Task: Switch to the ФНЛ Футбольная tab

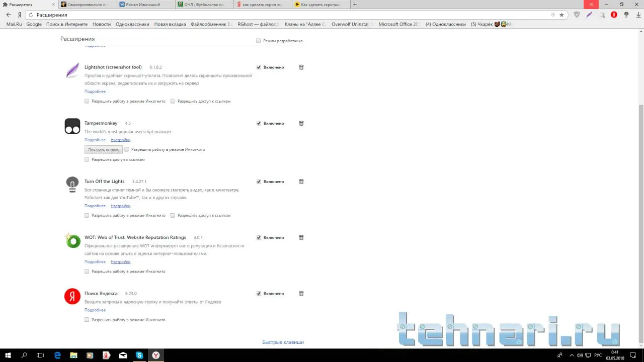Action: pos(205,5)
